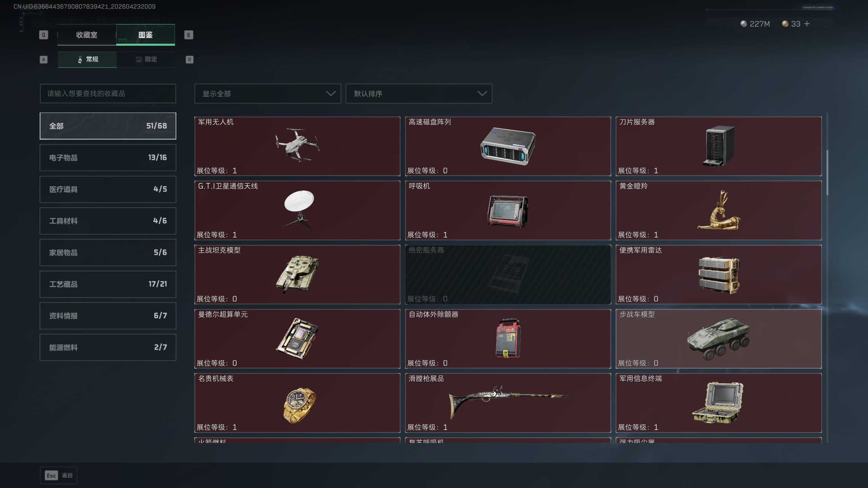Image resolution: width=868 pixels, height=488 pixels.
Task: Select the 图鉴 tab
Action: (145, 35)
